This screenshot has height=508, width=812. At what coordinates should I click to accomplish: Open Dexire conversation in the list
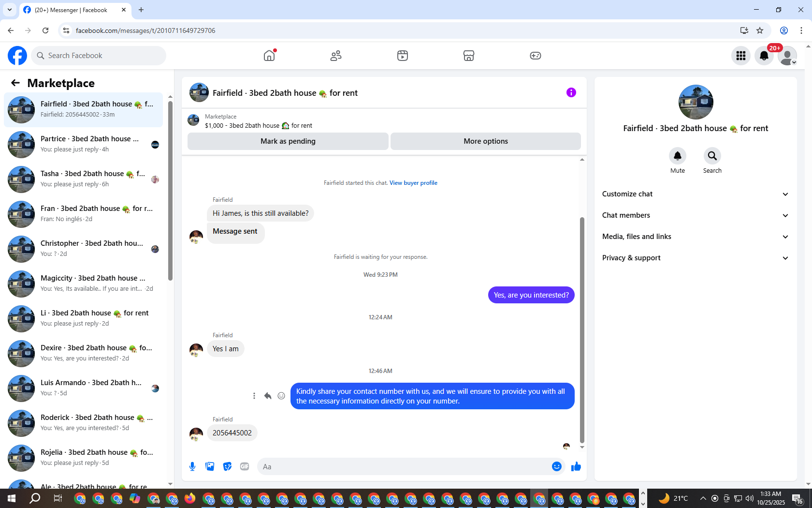[83, 354]
